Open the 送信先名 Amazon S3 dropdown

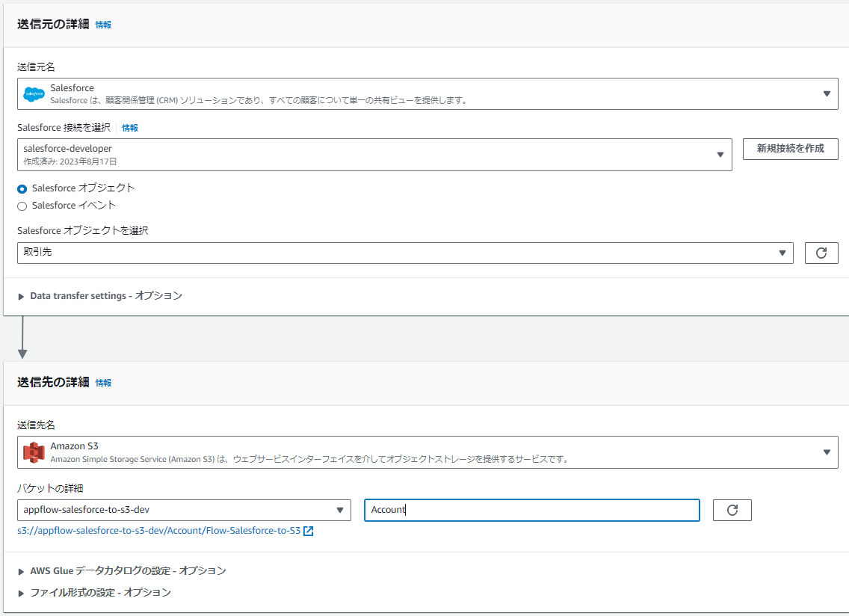coord(427,452)
